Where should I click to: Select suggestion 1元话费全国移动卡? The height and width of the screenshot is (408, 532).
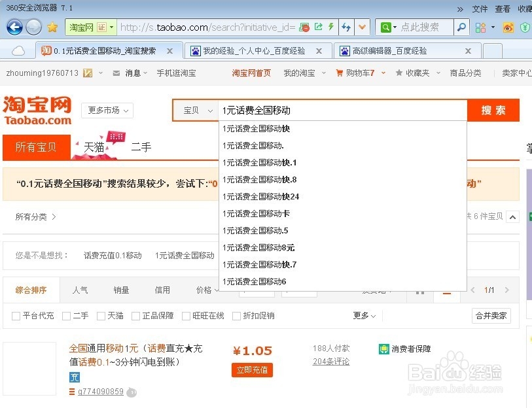pyautogui.click(x=343, y=214)
